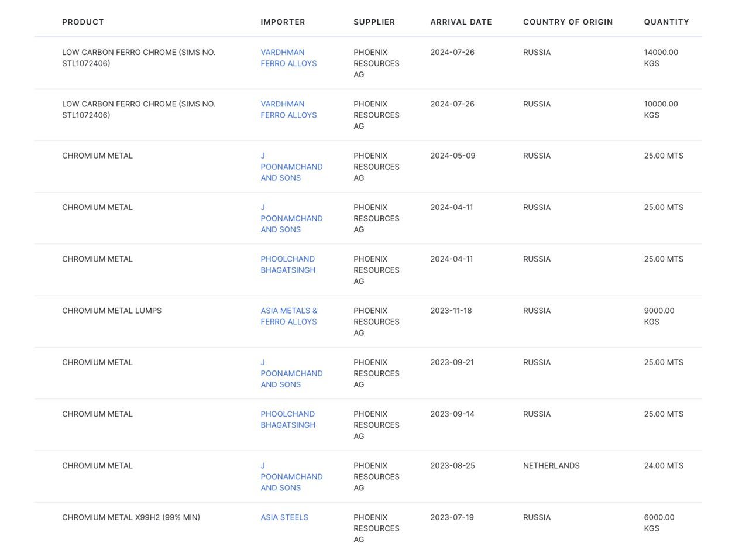Click J Poonamchand and Sons importer for 2024-04-11 arrival

[x=291, y=218]
